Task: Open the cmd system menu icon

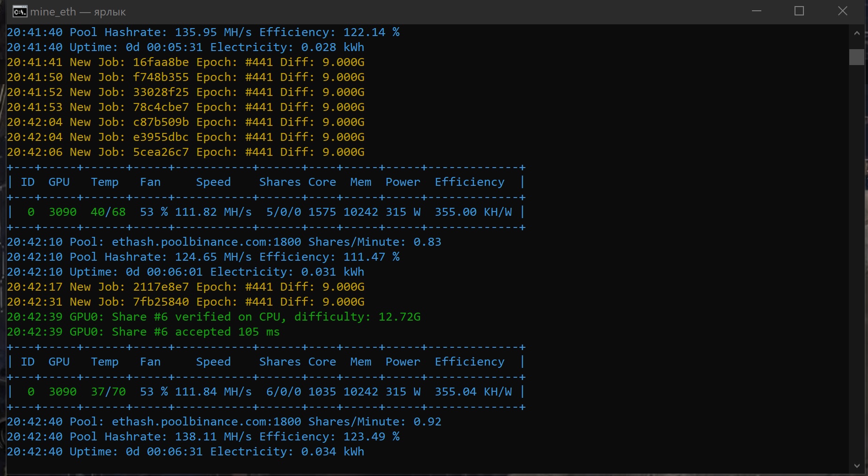Action: click(20, 12)
